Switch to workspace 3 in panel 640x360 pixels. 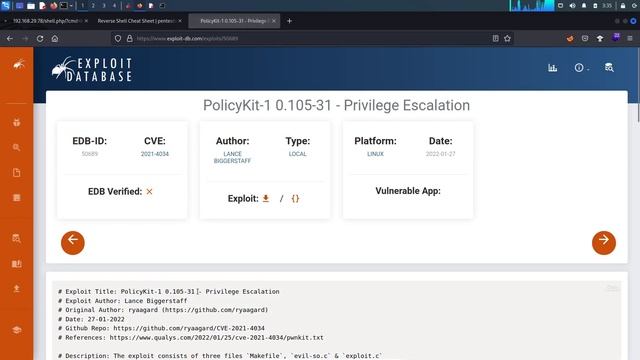point(104,6)
